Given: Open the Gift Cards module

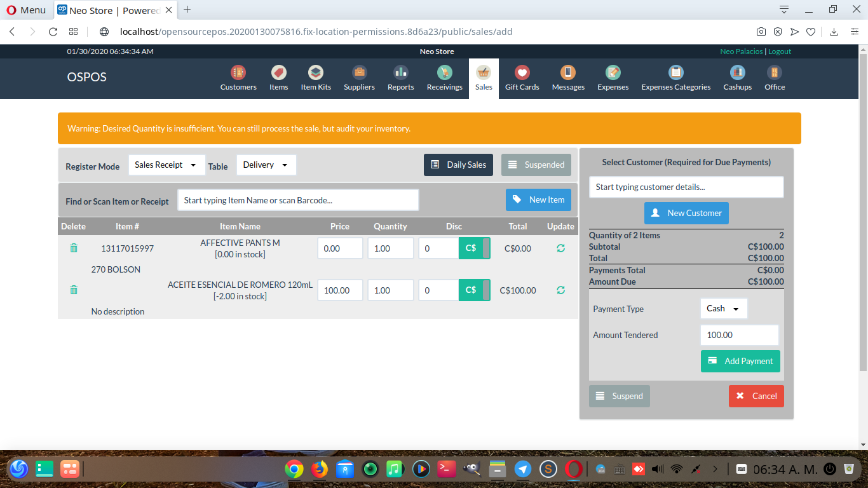Looking at the screenshot, I should coord(522,78).
